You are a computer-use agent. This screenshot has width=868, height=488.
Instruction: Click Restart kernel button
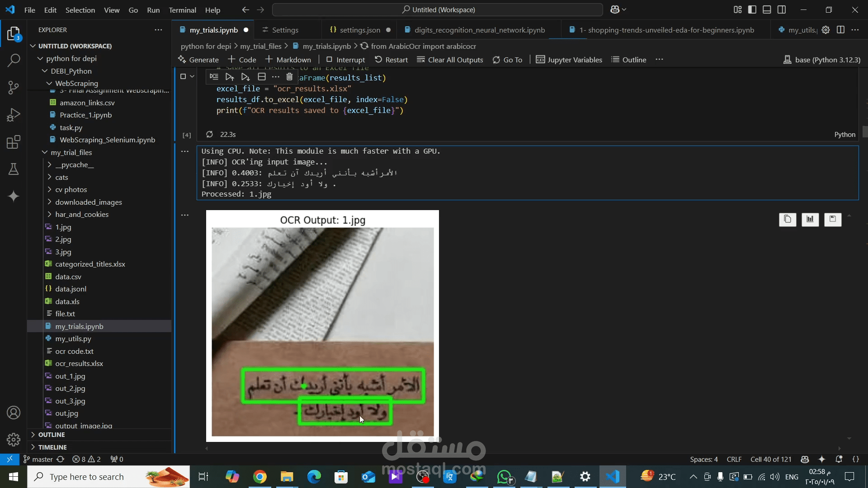point(391,60)
